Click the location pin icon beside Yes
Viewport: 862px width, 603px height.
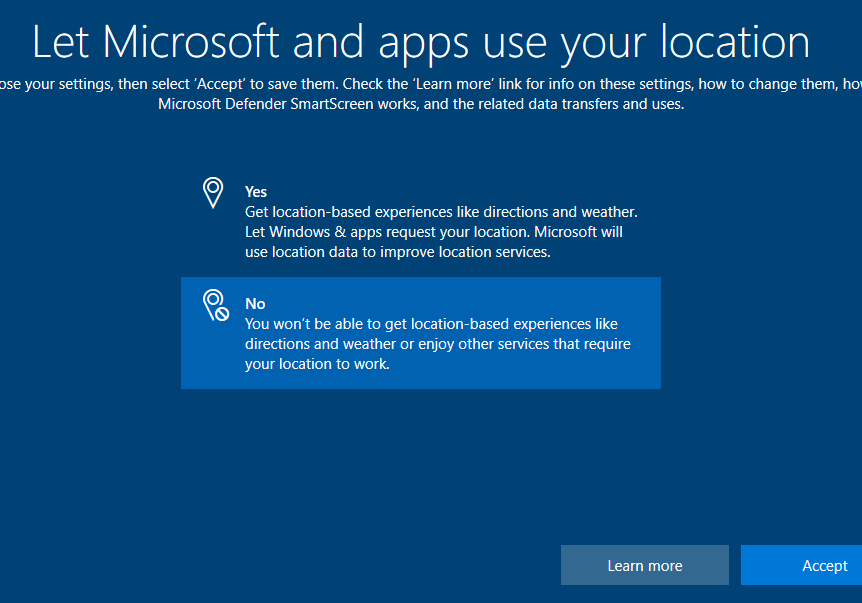213,192
